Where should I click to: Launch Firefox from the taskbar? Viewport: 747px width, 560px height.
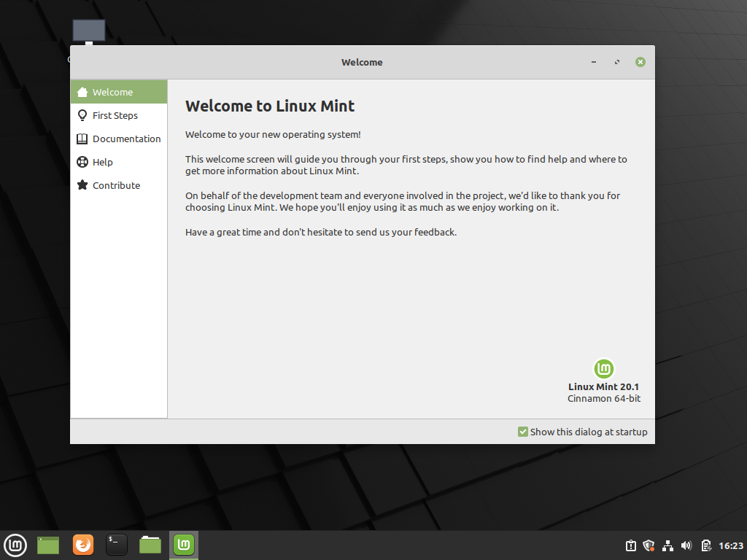pos(83,545)
